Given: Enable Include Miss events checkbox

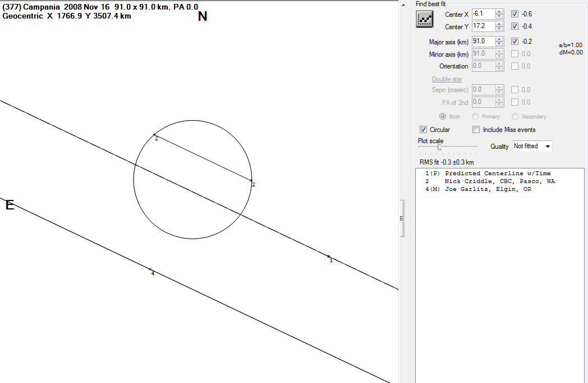Looking at the screenshot, I should point(476,130).
